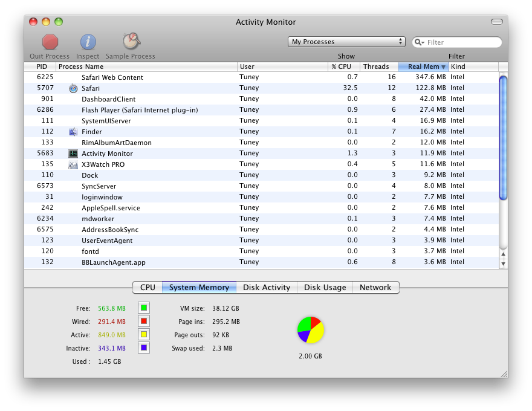Click the Sample Process icon

pyautogui.click(x=131, y=41)
